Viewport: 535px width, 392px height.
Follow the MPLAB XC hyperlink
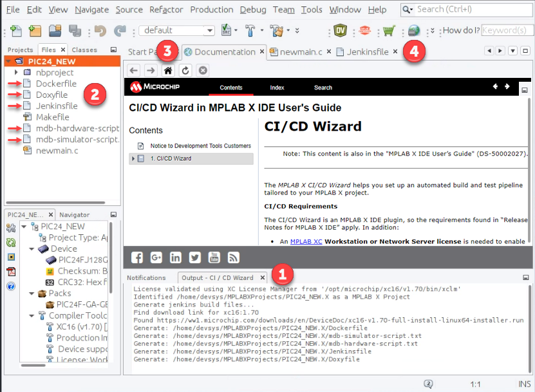[x=306, y=241]
